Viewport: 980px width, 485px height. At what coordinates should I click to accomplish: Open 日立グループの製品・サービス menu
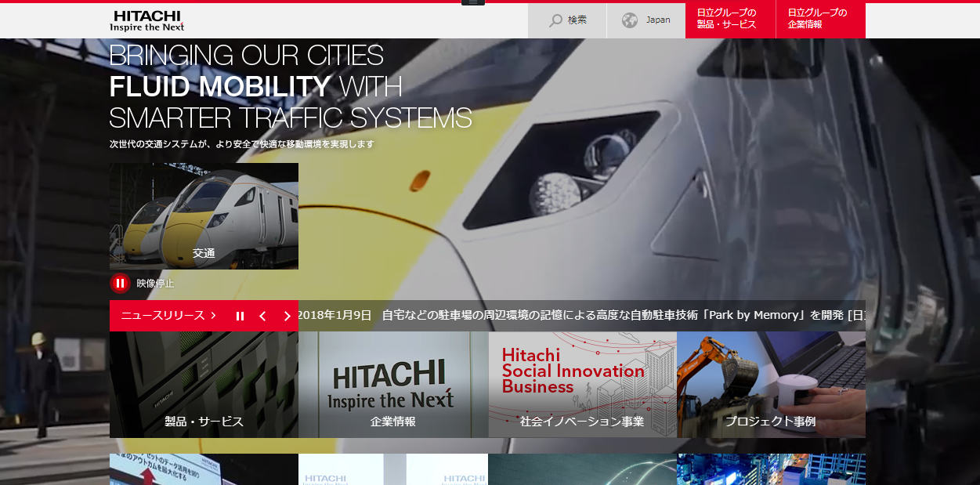730,20
